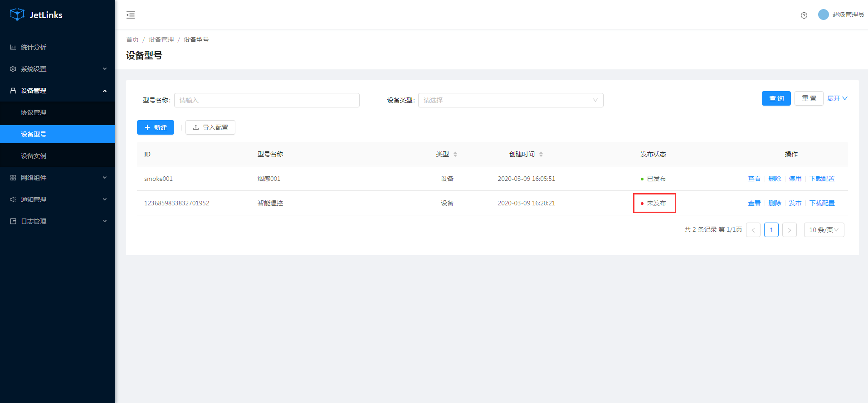Open the 协议管理 submenu item
The image size is (868, 403).
(x=58, y=112)
